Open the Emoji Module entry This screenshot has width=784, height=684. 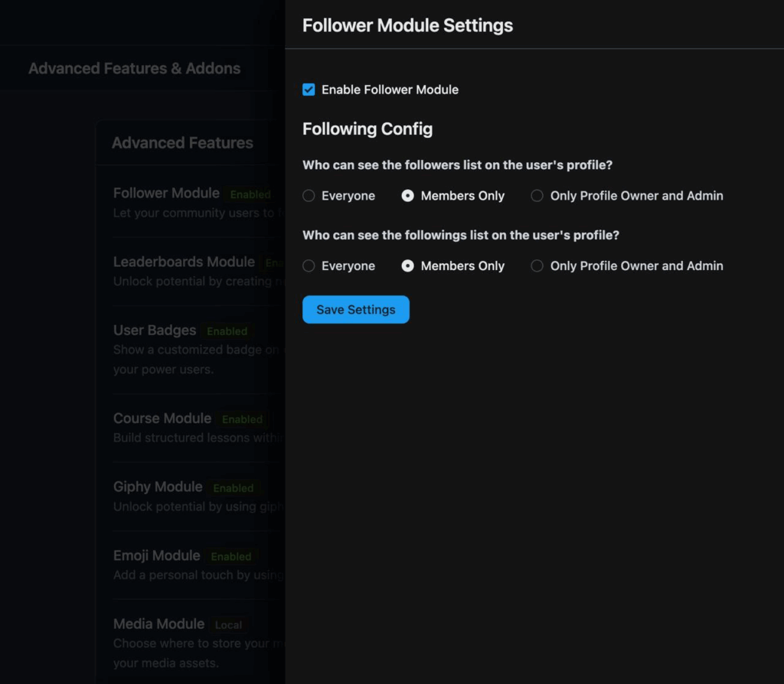pyautogui.click(x=156, y=555)
